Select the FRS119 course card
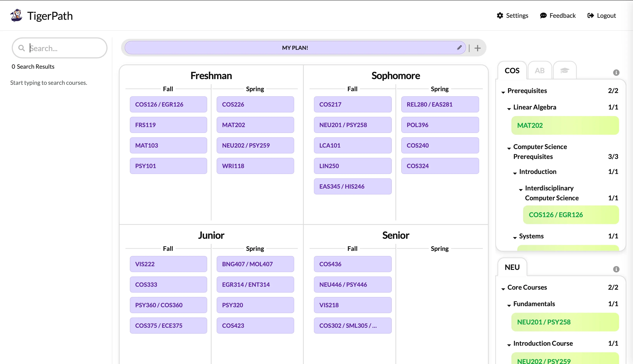Screen dimensions: 633x364 [x=169, y=125]
